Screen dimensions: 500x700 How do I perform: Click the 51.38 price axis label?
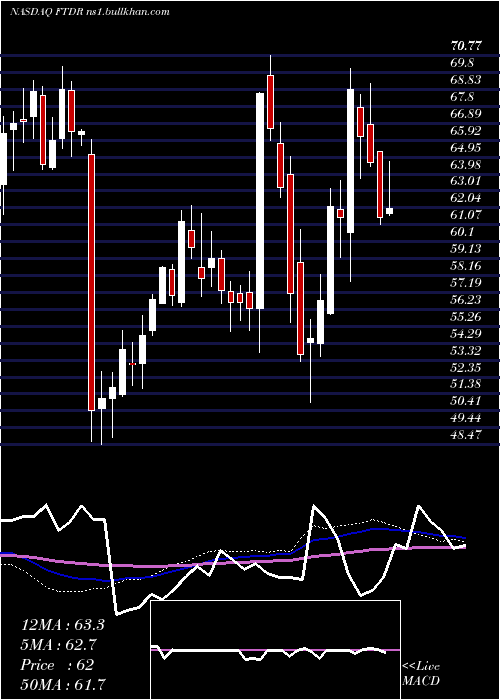466,384
